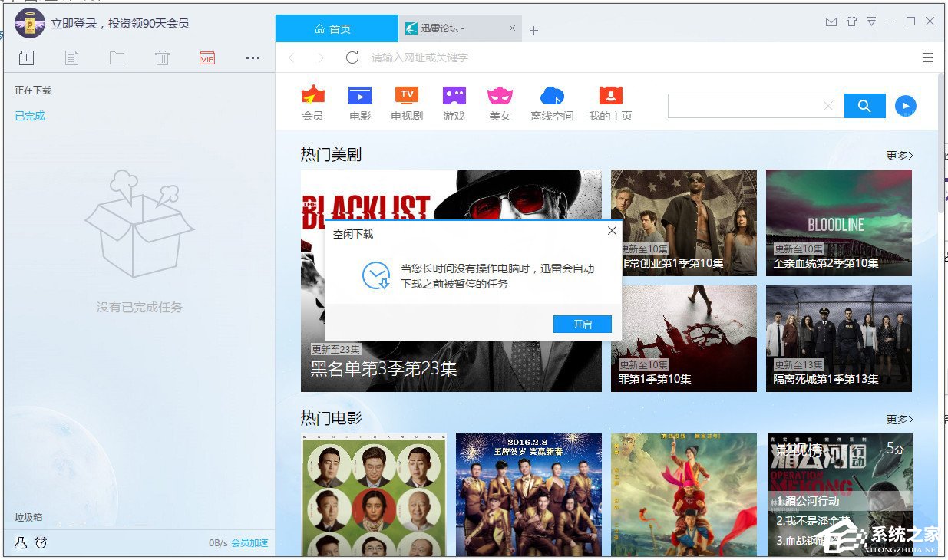Open the 电视剧 channel
Screen dimensions: 948x560
click(407, 104)
